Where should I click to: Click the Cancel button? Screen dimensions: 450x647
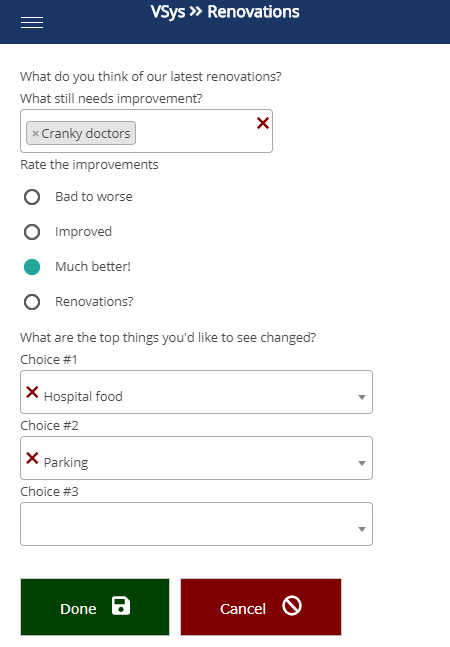[261, 607]
